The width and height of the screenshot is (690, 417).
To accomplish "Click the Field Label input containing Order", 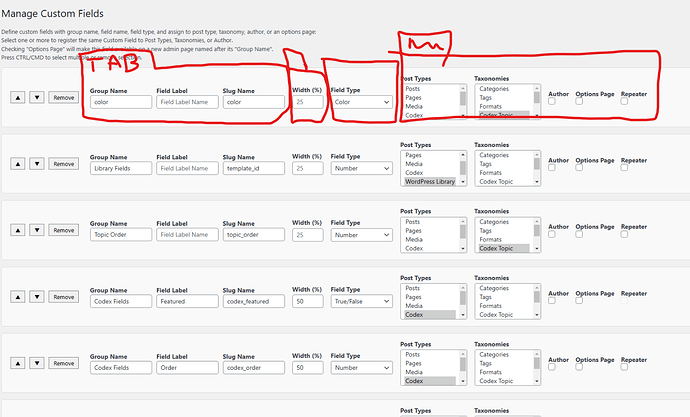I will 187,368.
